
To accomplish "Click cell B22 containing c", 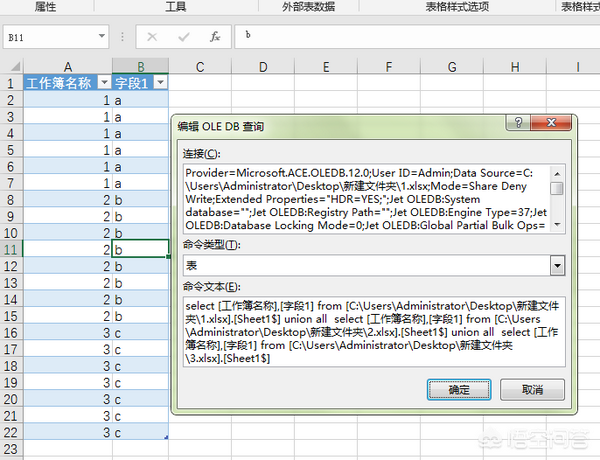I will click(140, 432).
